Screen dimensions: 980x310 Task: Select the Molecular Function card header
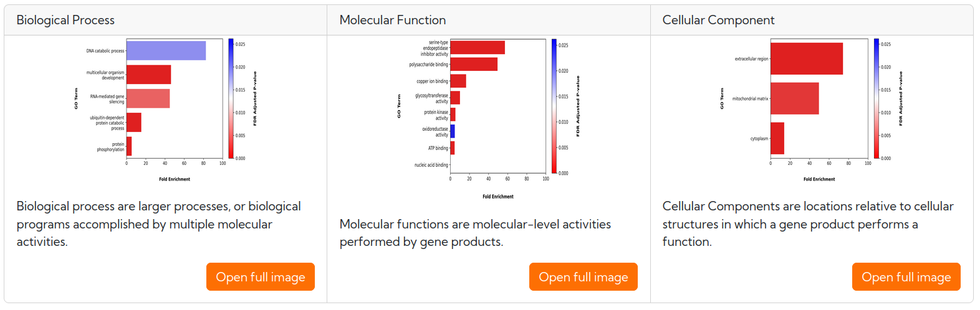489,20
